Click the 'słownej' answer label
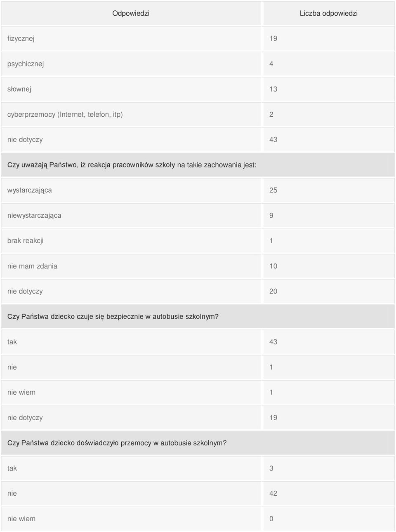Screen dimensions: 396x532 19,89
